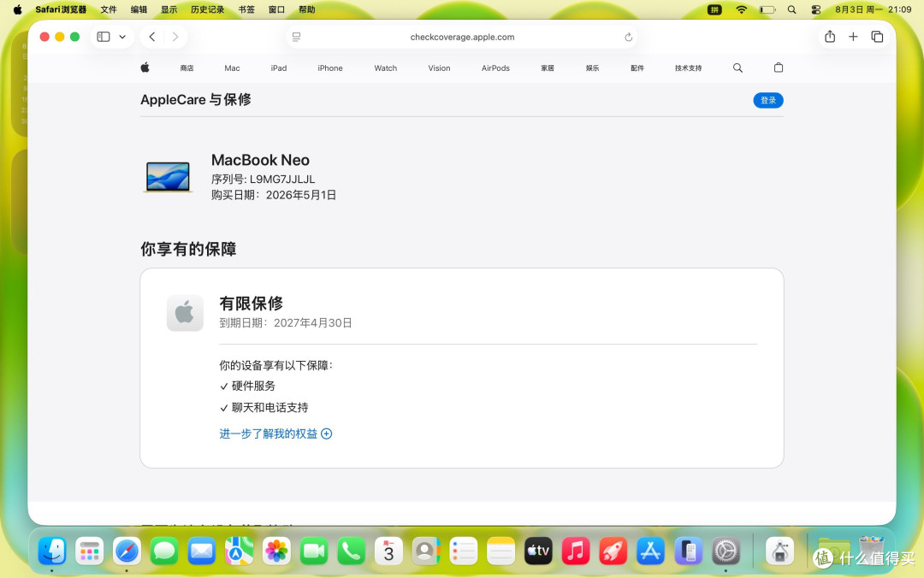Open the 商店 nav link

point(187,68)
